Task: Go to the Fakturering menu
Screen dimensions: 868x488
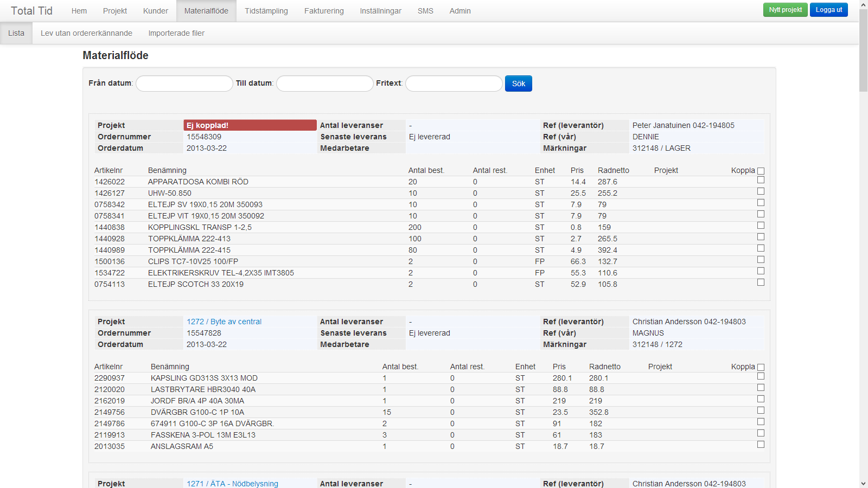Action: [x=324, y=11]
